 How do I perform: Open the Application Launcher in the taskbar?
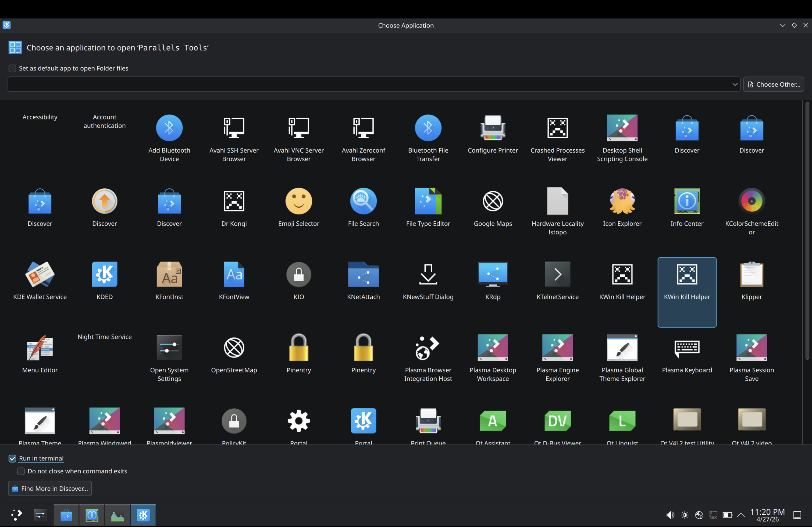coord(16,515)
